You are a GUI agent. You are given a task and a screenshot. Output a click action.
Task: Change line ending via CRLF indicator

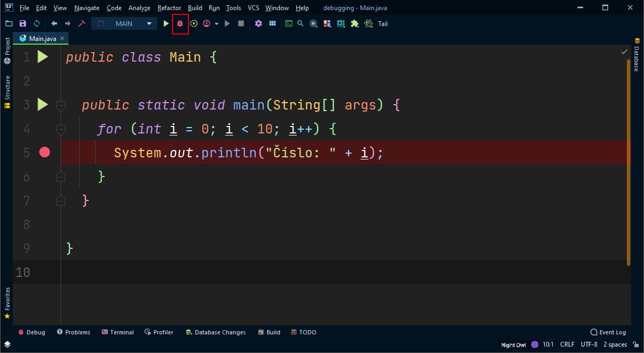(567, 344)
